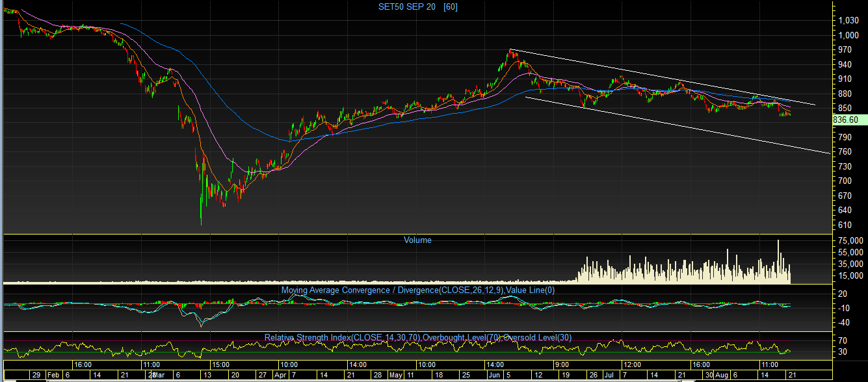Screen dimensions: 868x382
Task: Click the Relative Strength Index panel title
Action: pyautogui.click(x=418, y=338)
